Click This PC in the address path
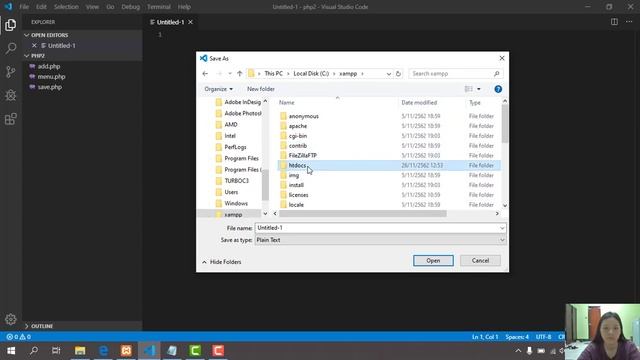This screenshot has height=360, width=640. tap(273, 73)
